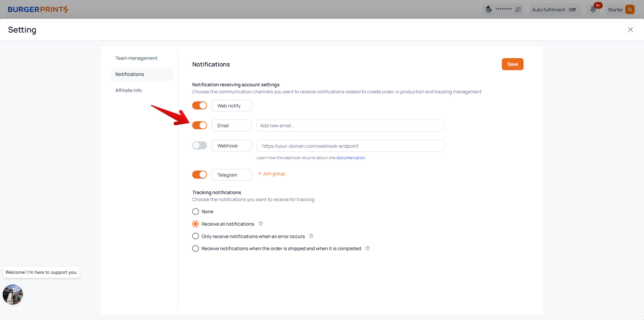Open help tooltip for shipped and completed option
This screenshot has width=644, height=320.
coord(368,248)
